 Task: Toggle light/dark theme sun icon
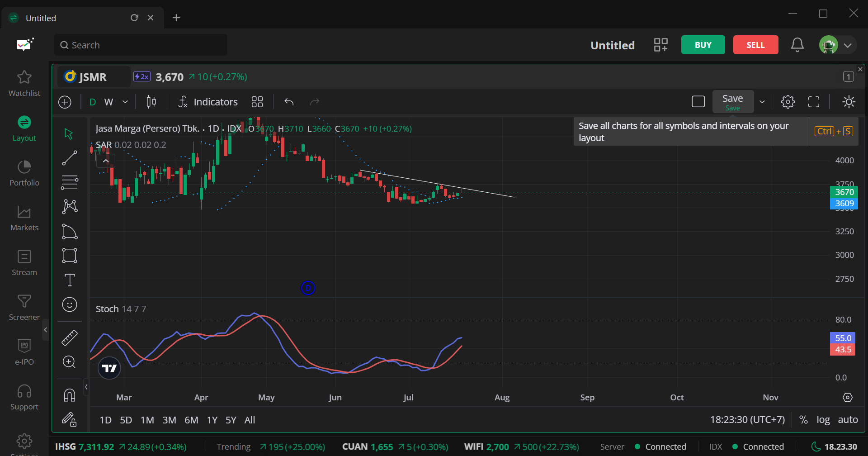click(849, 102)
